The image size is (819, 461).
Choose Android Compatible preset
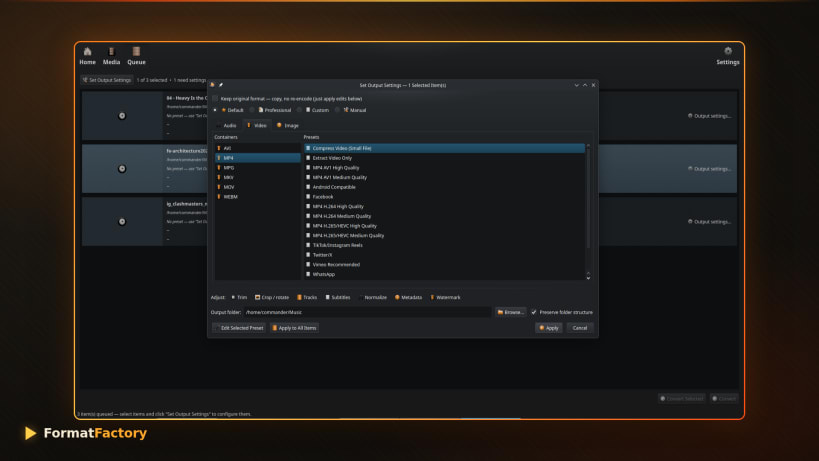tap(444, 187)
